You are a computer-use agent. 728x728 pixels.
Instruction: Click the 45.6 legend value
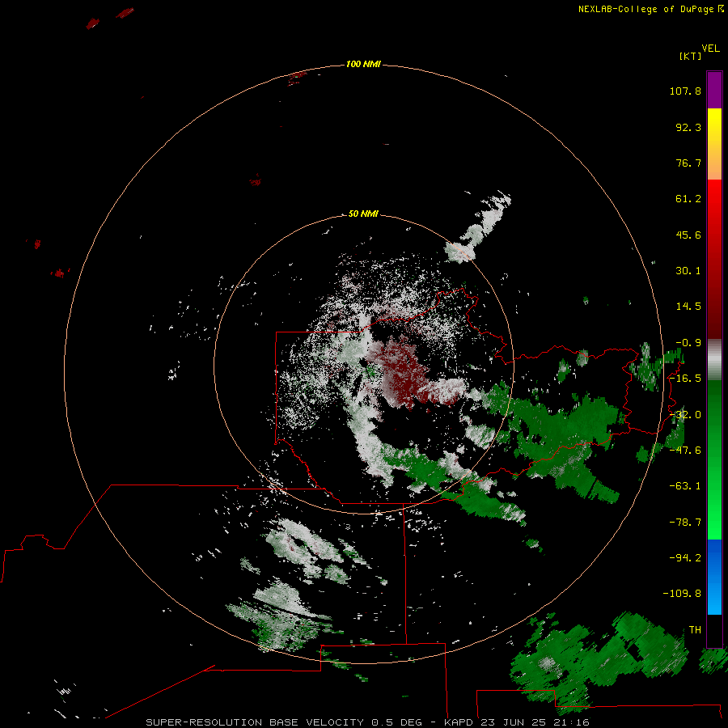pyautogui.click(x=688, y=235)
